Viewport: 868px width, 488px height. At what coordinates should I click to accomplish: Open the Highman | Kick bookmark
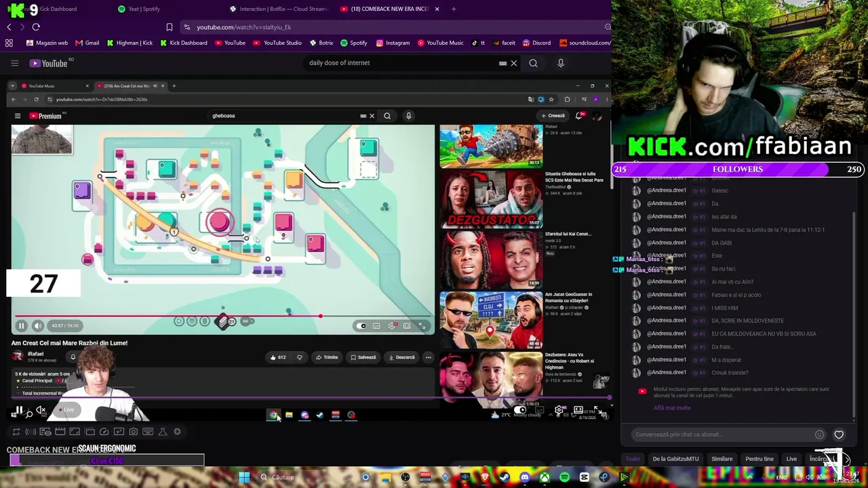pos(130,43)
